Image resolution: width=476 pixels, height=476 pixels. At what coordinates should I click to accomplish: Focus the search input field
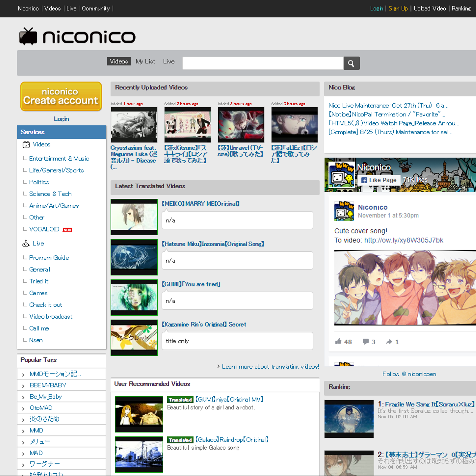[263, 63]
